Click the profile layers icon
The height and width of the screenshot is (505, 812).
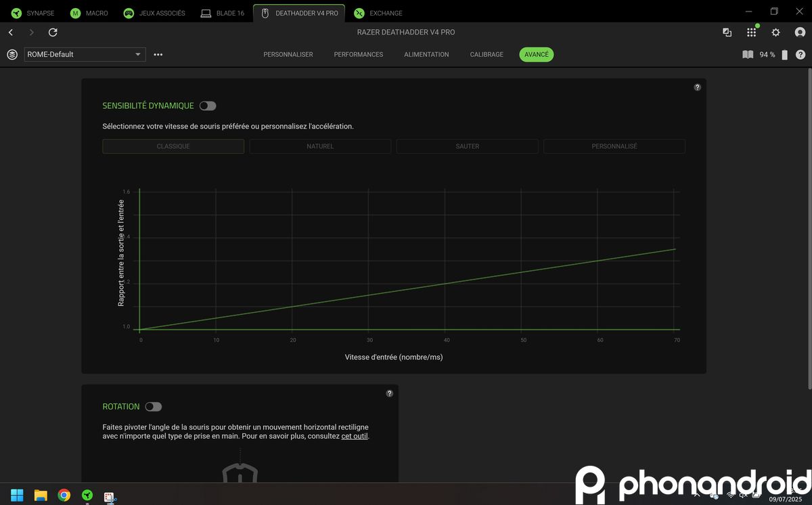pyautogui.click(x=12, y=54)
